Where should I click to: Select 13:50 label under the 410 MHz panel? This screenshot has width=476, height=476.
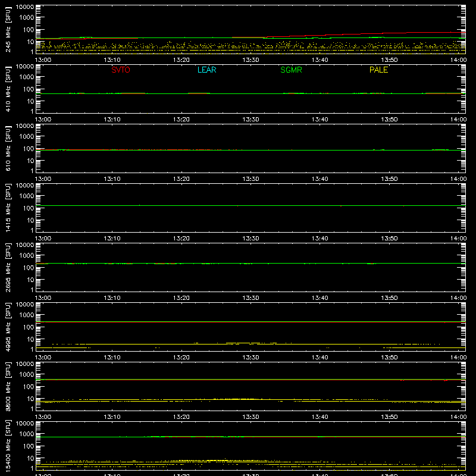pyautogui.click(x=389, y=120)
